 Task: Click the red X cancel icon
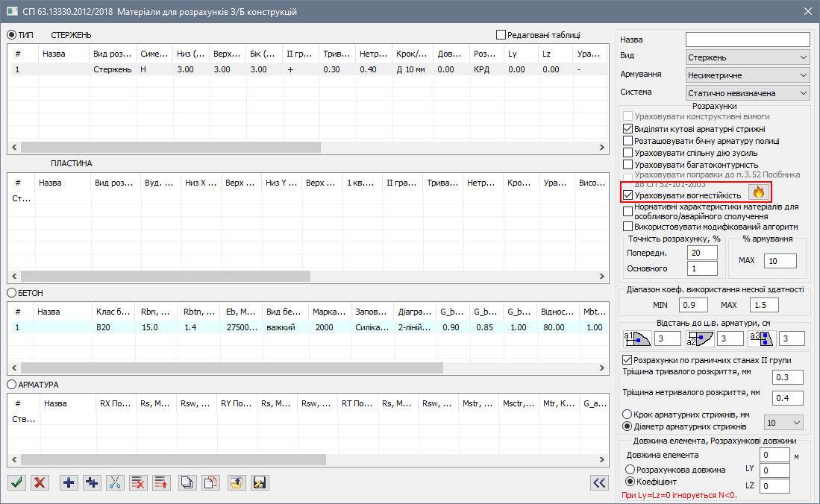pos(40,482)
